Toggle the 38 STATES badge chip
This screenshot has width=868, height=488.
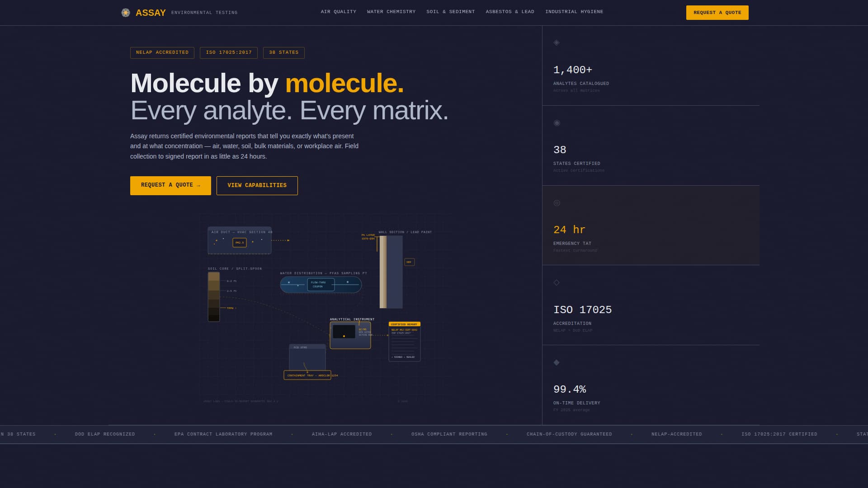click(x=283, y=52)
